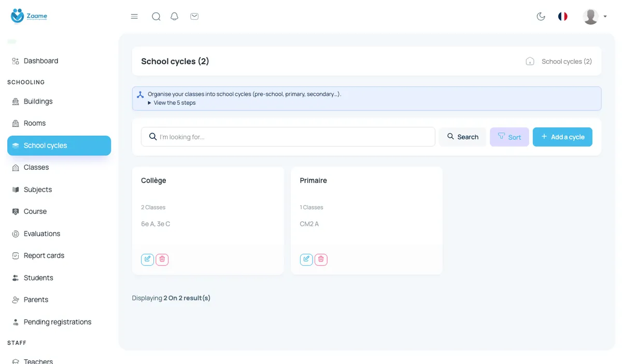Toggle the hamburger sidebar menu

tap(134, 17)
